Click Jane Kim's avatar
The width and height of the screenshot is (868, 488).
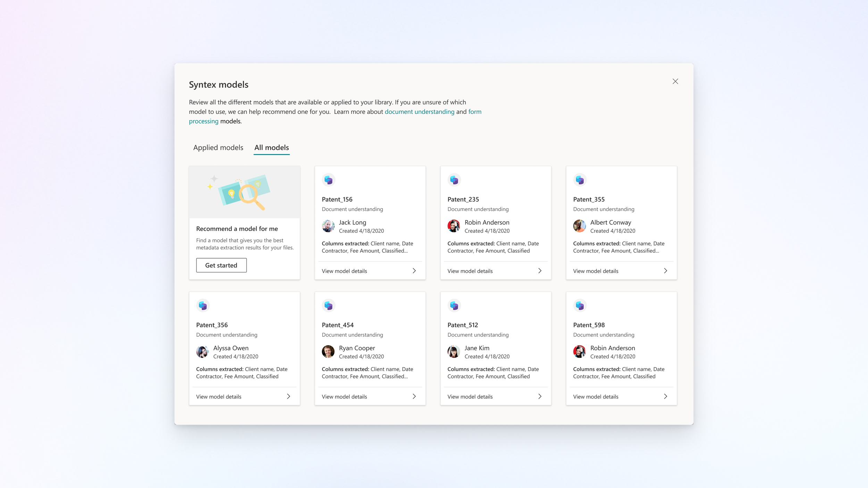pos(454,352)
